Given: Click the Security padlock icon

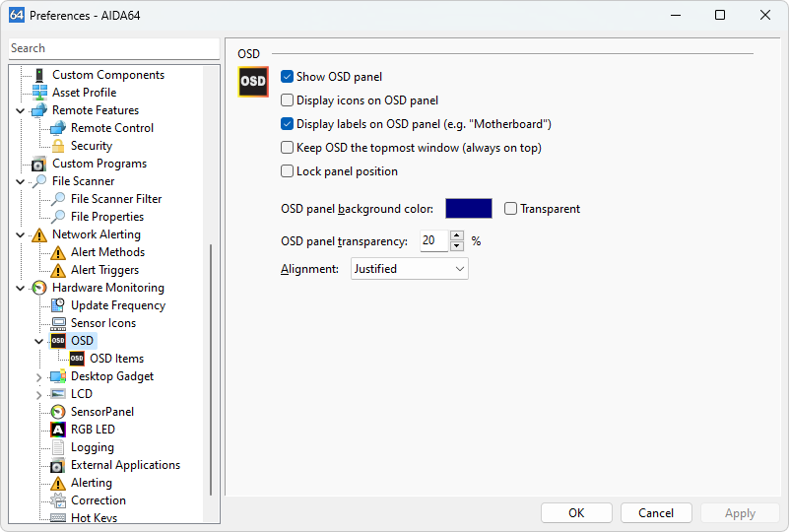Looking at the screenshot, I should tap(58, 146).
